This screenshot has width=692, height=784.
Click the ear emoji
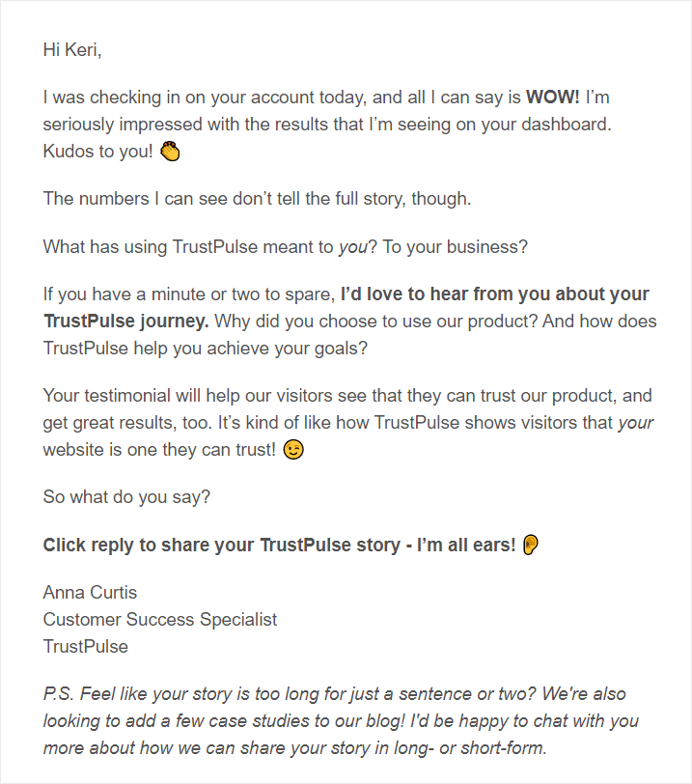coord(531,546)
